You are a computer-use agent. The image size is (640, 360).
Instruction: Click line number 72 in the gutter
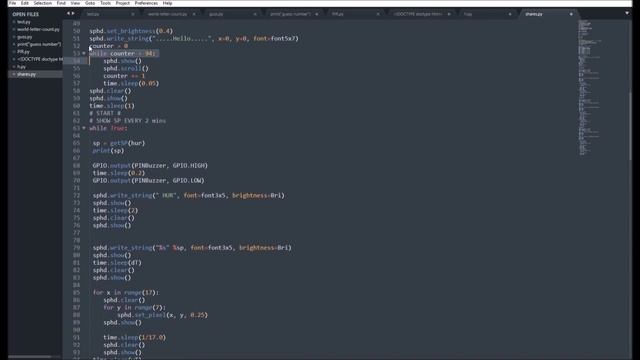[x=76, y=196]
